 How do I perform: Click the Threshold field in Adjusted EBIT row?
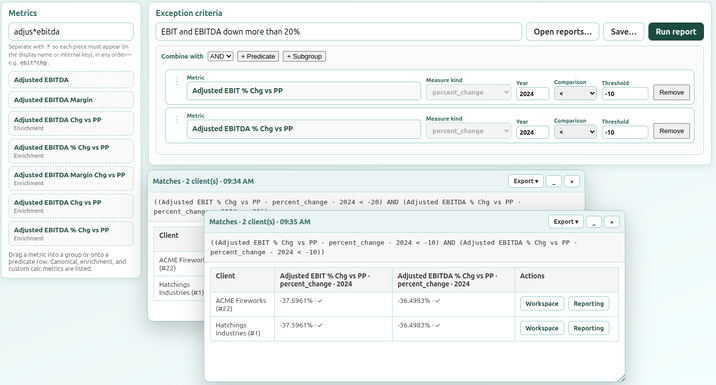625,94
